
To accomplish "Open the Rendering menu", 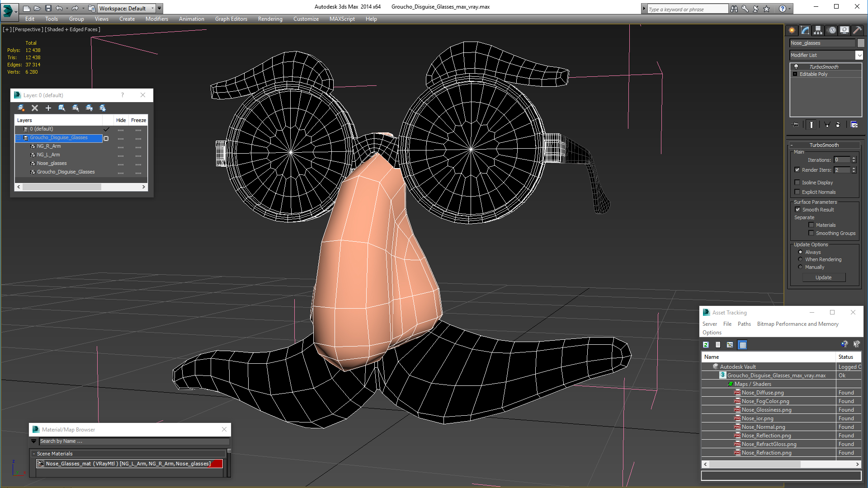I will 270,19.
